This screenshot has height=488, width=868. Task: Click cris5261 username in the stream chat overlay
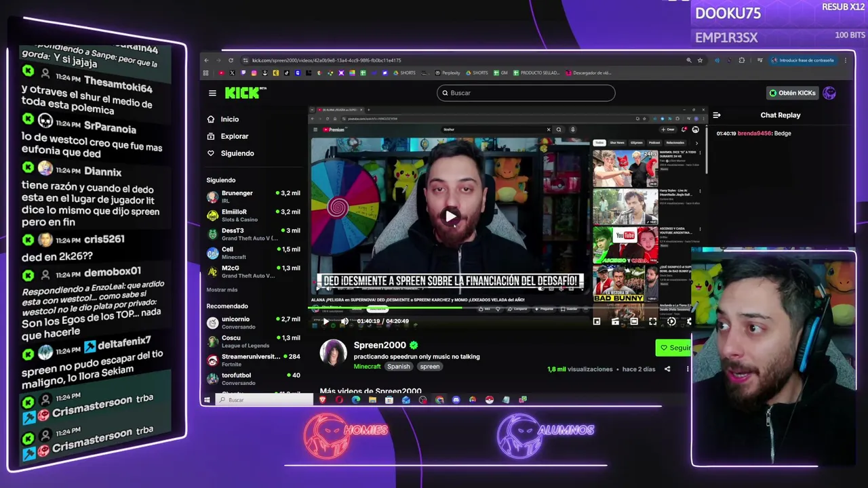pos(104,239)
